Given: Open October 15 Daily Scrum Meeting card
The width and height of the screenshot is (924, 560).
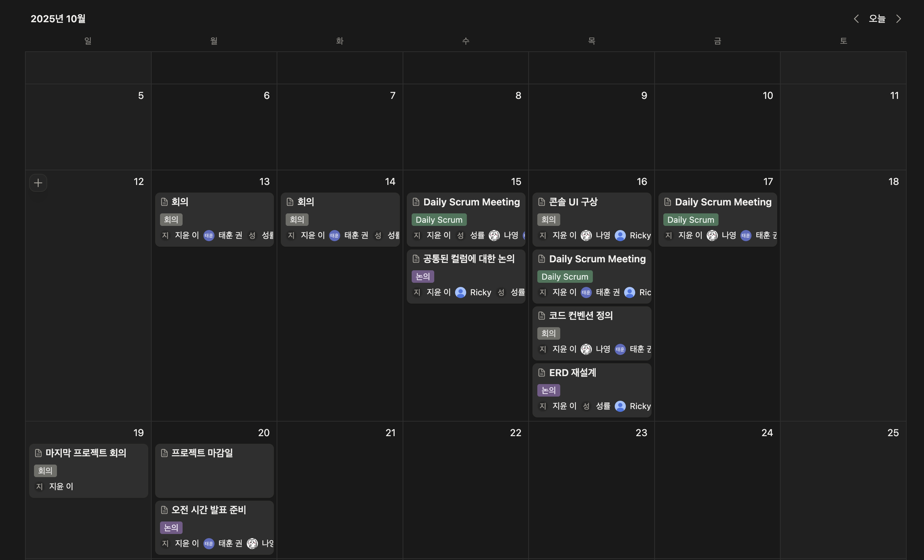Looking at the screenshot, I should point(471,202).
